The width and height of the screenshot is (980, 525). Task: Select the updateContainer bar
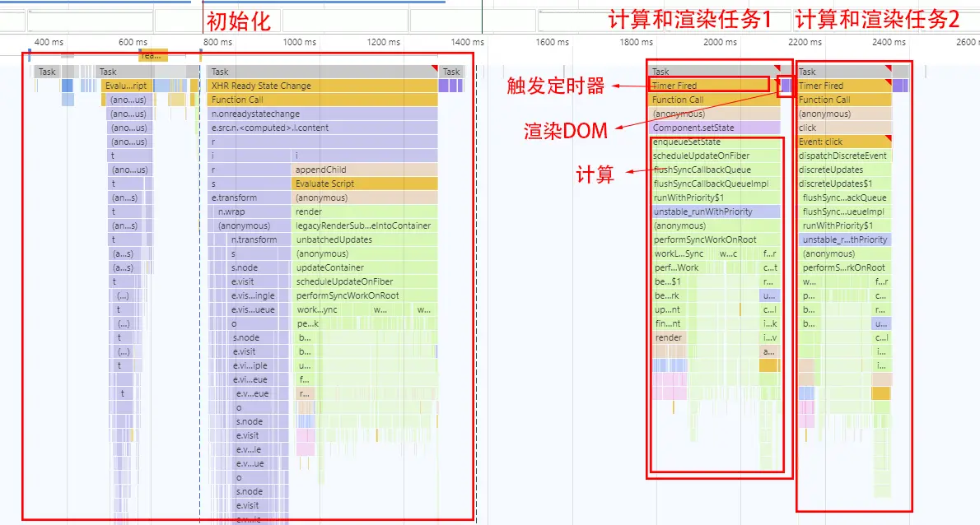(x=364, y=267)
